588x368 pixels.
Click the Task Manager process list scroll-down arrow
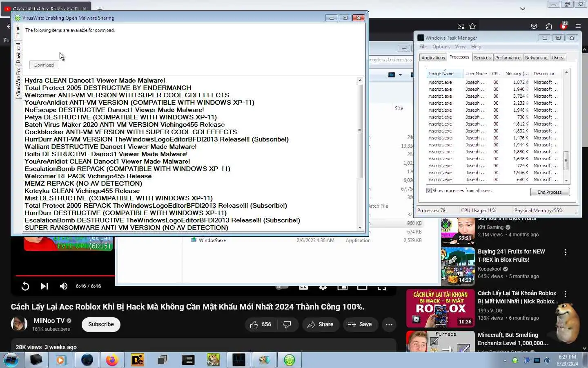[x=566, y=180]
